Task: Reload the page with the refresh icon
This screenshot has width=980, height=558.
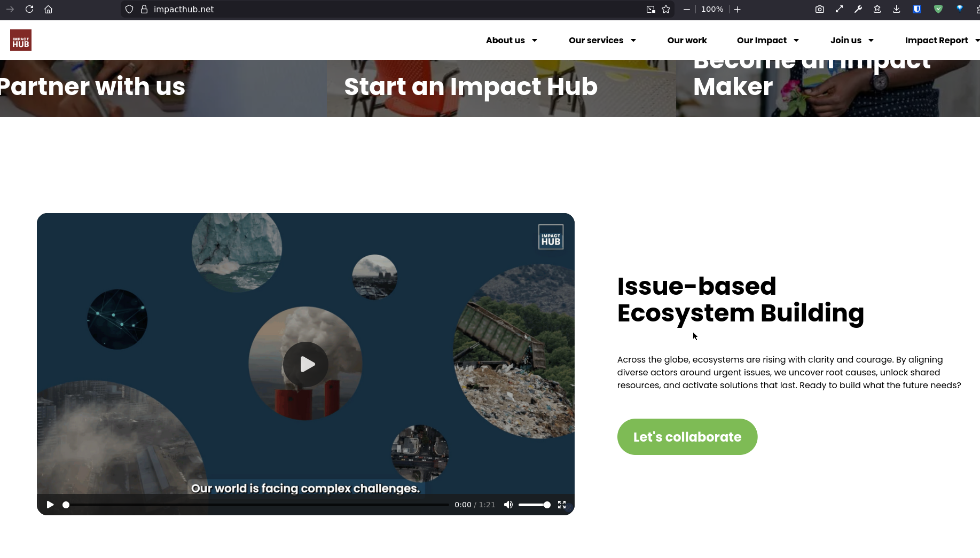Action: coord(29,9)
